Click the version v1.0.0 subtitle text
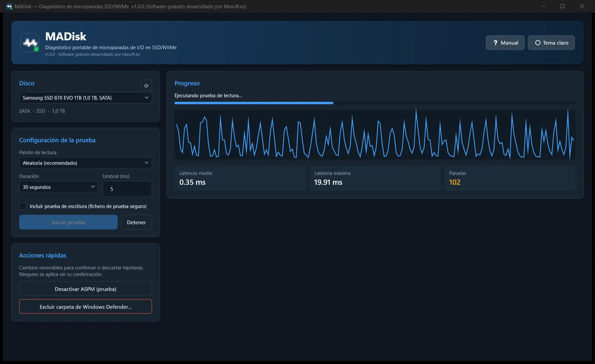Viewport: 595px width, 364px height. [92, 54]
